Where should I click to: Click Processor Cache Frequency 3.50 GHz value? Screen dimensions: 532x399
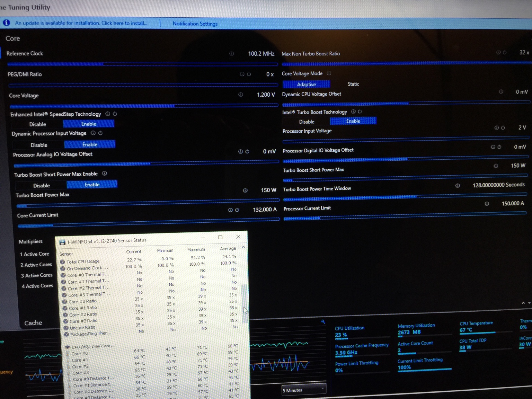click(346, 353)
